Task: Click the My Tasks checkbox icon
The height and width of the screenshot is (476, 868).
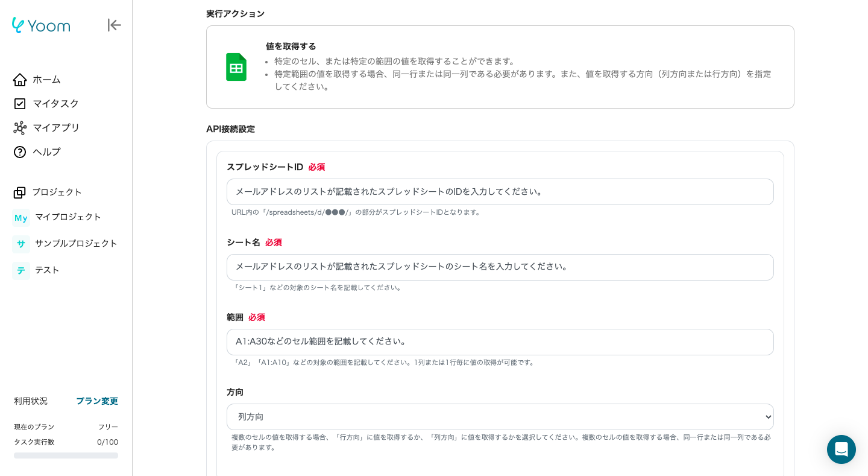Action: (20, 104)
